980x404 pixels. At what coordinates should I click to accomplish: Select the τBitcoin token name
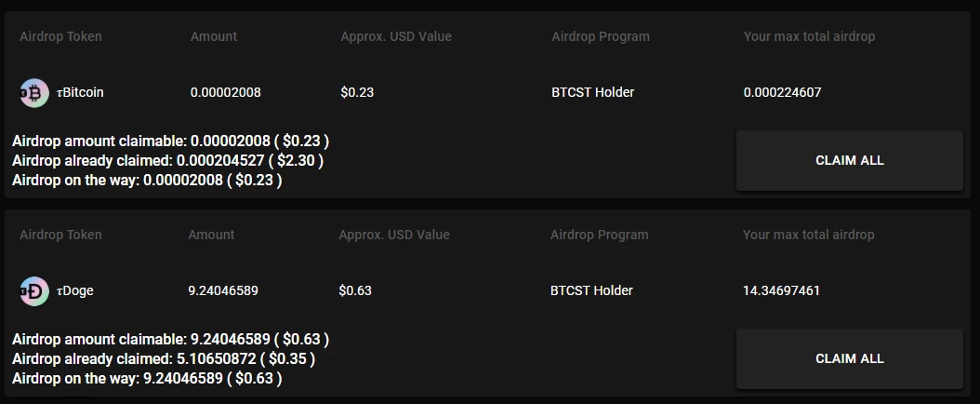click(80, 92)
